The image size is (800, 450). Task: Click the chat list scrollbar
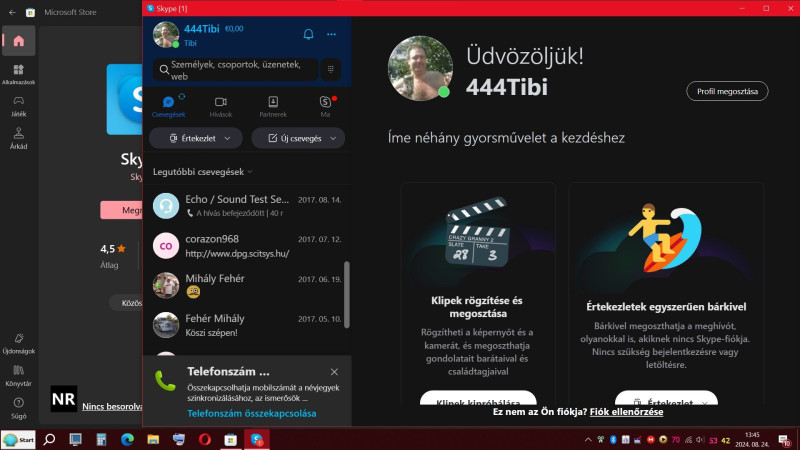(x=347, y=294)
